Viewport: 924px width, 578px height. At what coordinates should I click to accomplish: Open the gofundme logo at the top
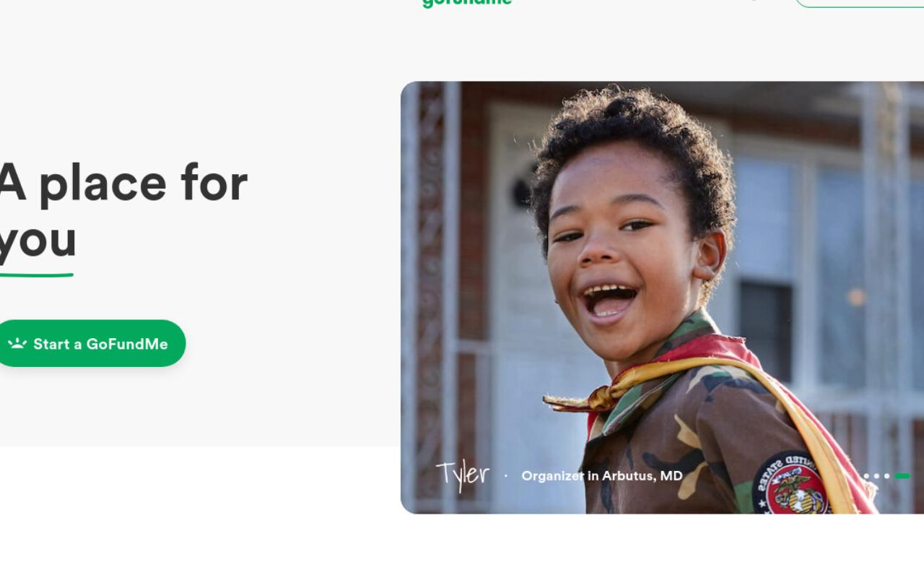(x=467, y=2)
